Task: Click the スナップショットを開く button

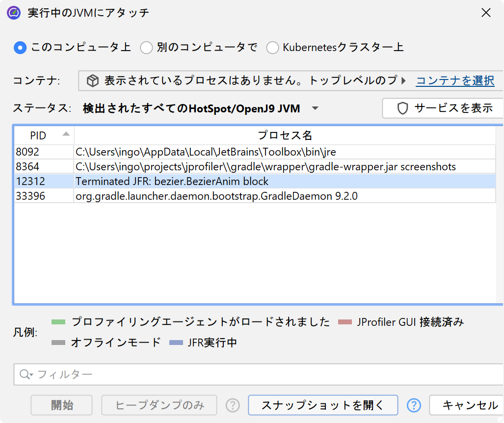Action: (323, 405)
